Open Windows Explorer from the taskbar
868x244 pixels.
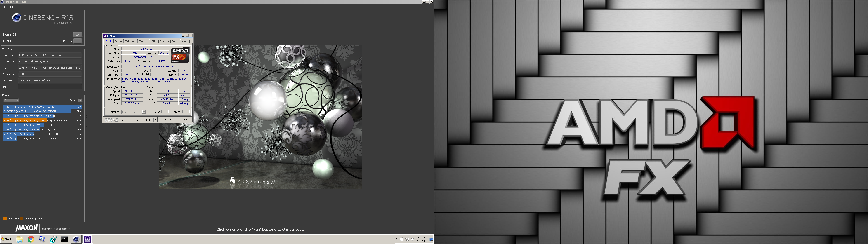click(x=19, y=239)
